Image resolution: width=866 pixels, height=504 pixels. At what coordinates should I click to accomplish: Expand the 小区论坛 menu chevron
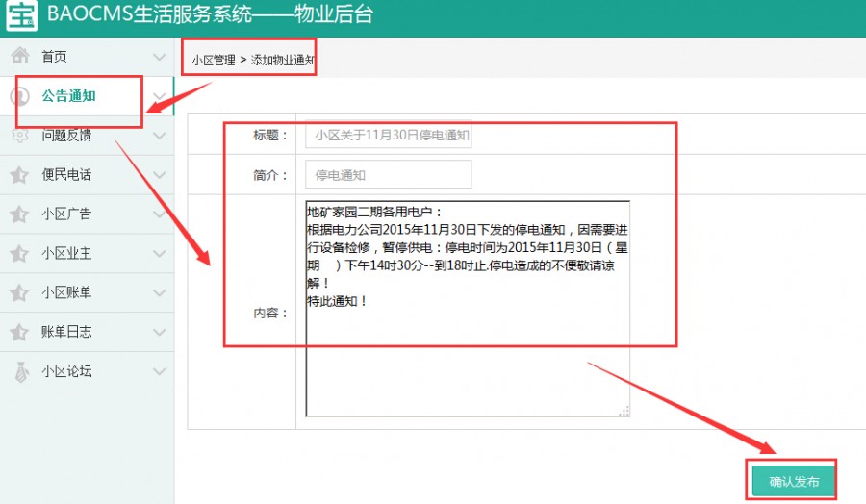coord(159,371)
